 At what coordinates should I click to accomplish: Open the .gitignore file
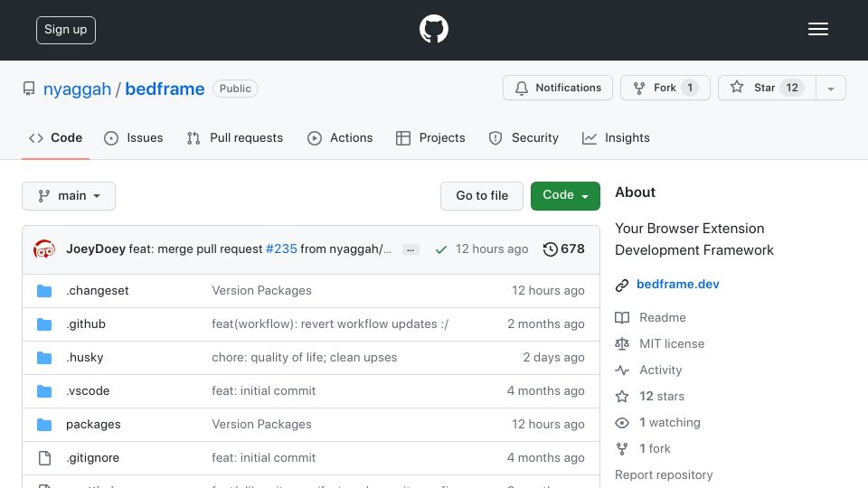point(92,457)
